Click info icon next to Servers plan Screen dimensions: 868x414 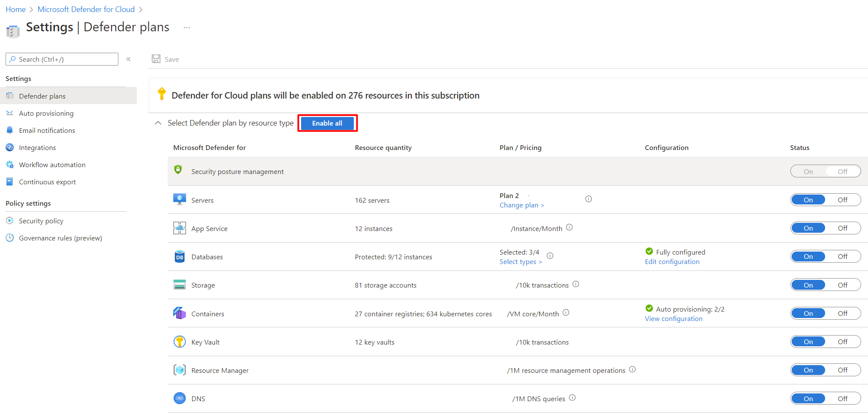coord(588,199)
